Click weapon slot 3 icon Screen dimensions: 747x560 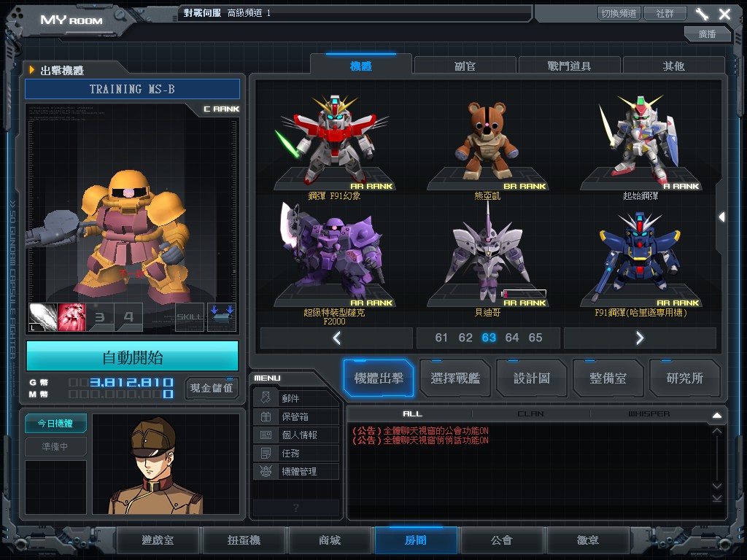coord(100,317)
